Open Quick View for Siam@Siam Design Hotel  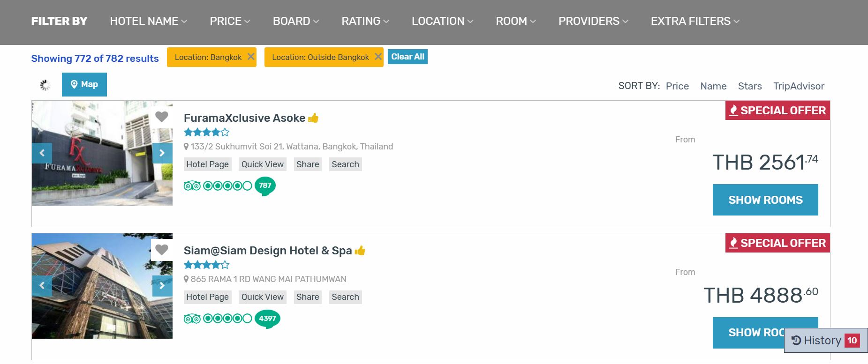point(262,297)
